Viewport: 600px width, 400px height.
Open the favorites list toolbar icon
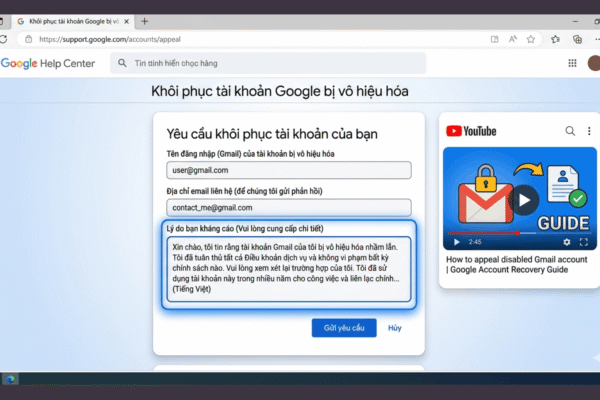click(x=556, y=39)
